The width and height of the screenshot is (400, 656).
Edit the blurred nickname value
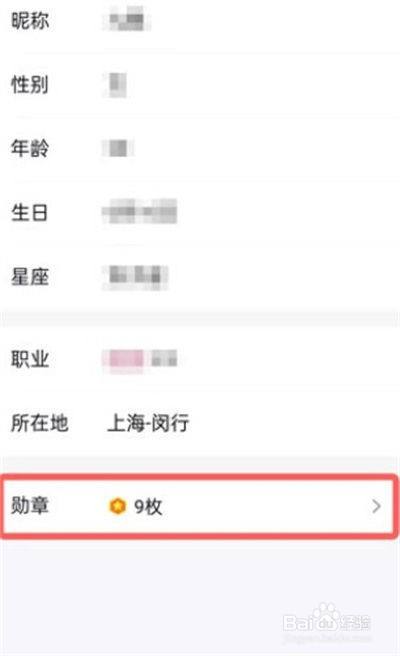click(127, 19)
